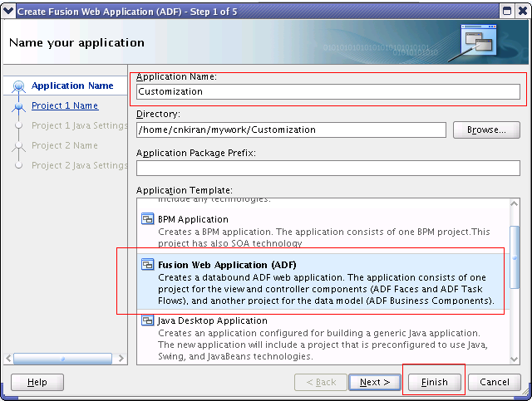Click the Application Package Prefix label
Viewport: 532px width, 401px height.
[x=196, y=153]
